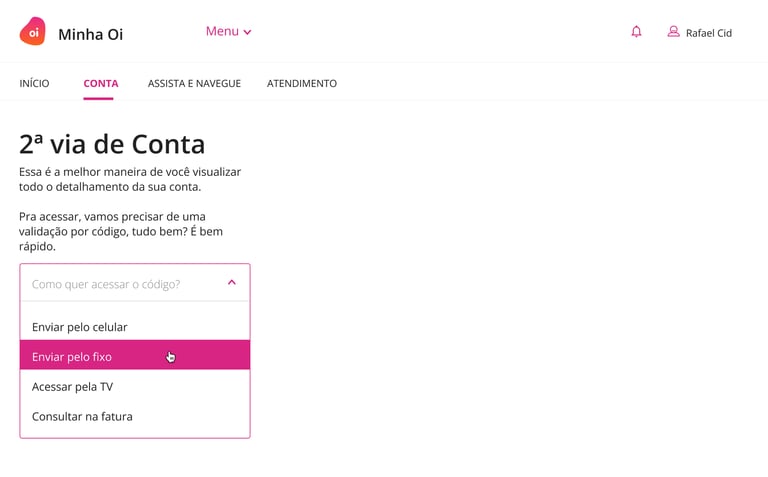Open the Menu label in header
The height and width of the screenshot is (477, 768).
[222, 31]
